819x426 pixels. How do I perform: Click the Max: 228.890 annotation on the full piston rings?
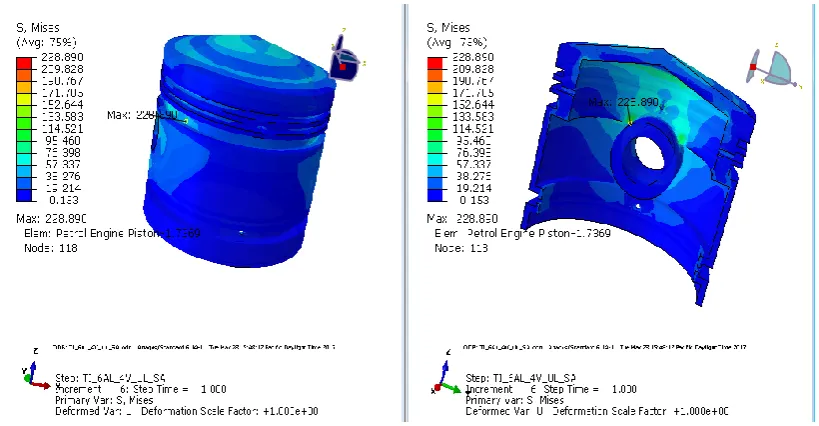[x=142, y=115]
